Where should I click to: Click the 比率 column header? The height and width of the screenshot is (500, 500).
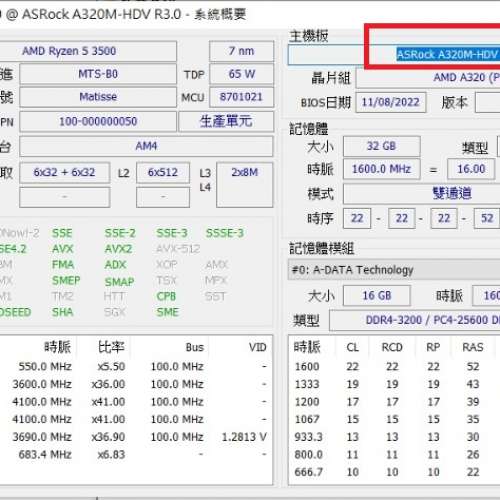coord(111,347)
